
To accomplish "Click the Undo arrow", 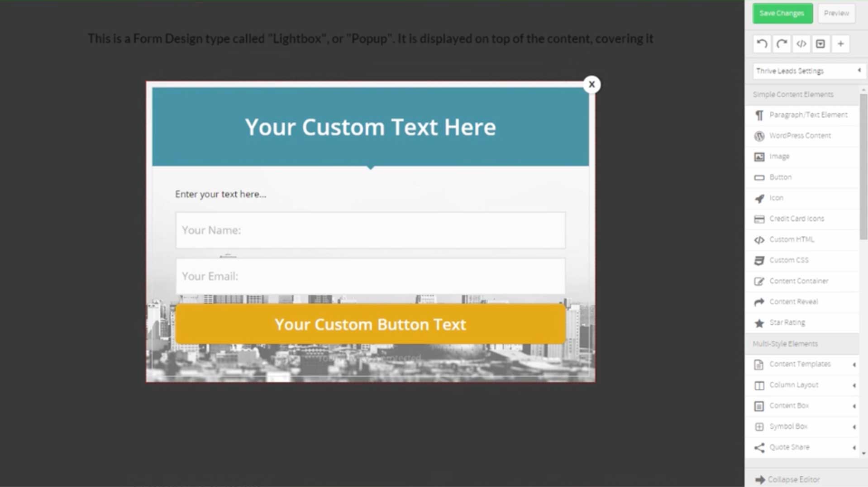I will pos(761,43).
